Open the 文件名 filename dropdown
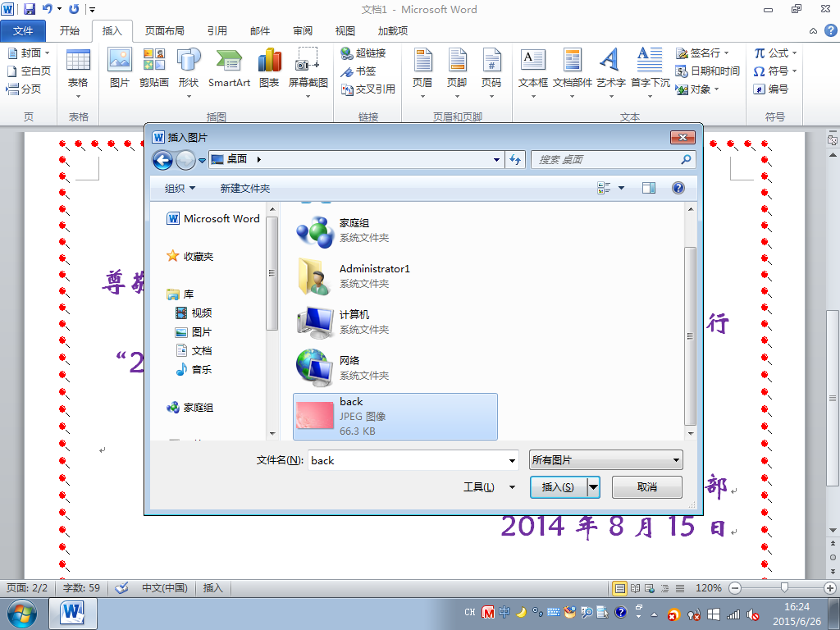This screenshot has height=630, width=840. pos(512,460)
